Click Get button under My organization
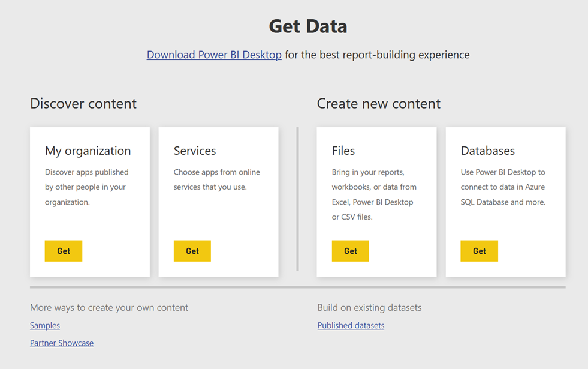This screenshot has height=369, width=588. coord(64,251)
